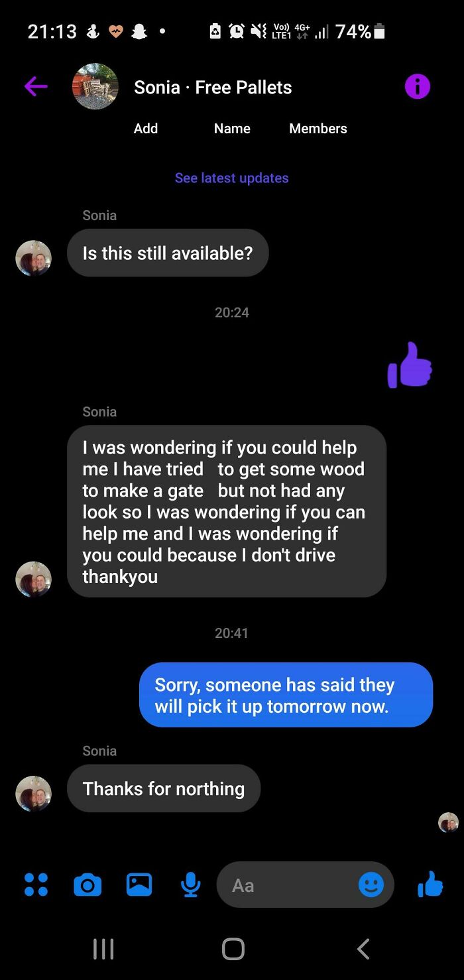Screen dimensions: 464x980
Task: Open the camera to take a photo
Action: pos(87,885)
